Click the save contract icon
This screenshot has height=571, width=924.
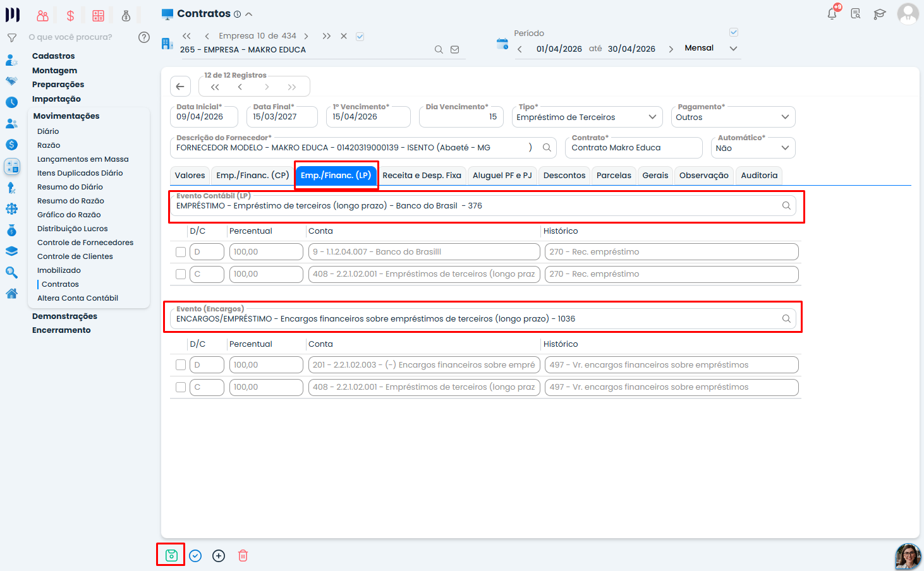(171, 555)
